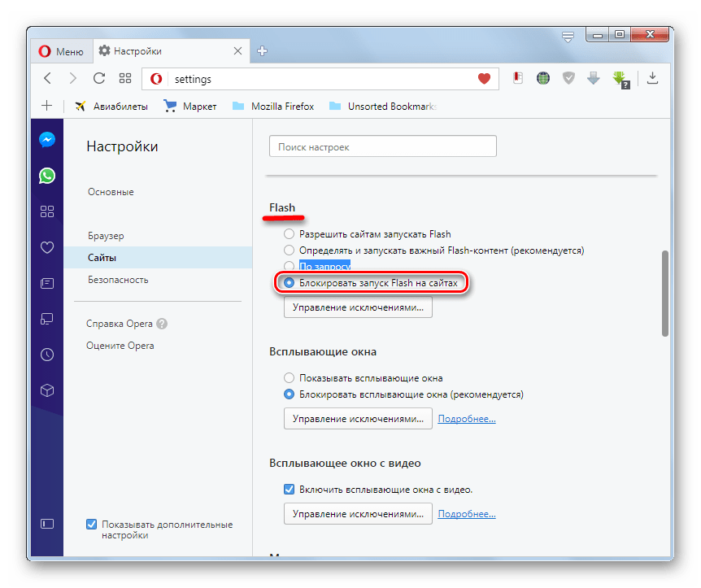Open 'Браузер' settings section
This screenshot has height=588, width=701.
(106, 236)
